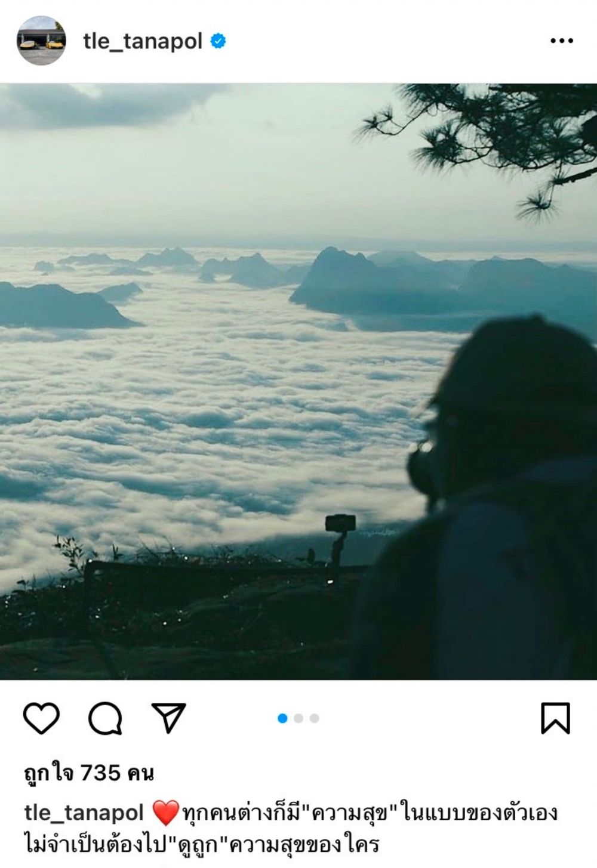Jump to third carousel photo dot
This screenshot has height=868, width=597.
pos(314,718)
